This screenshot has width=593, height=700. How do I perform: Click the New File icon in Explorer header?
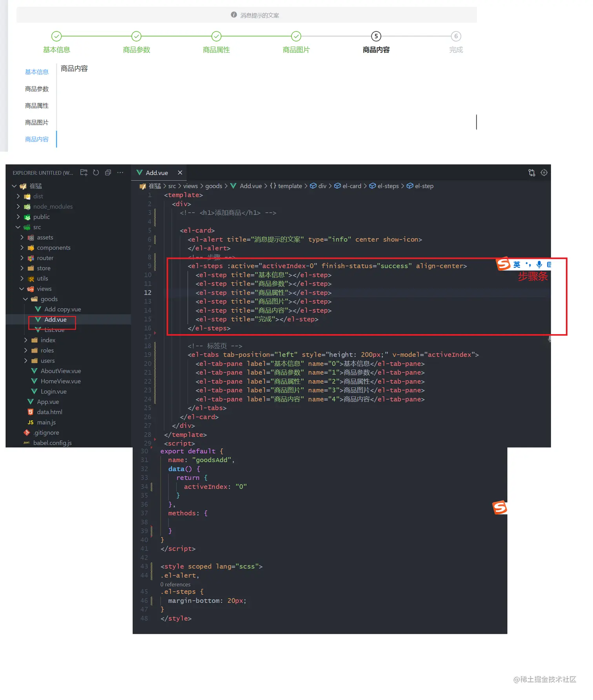[84, 173]
